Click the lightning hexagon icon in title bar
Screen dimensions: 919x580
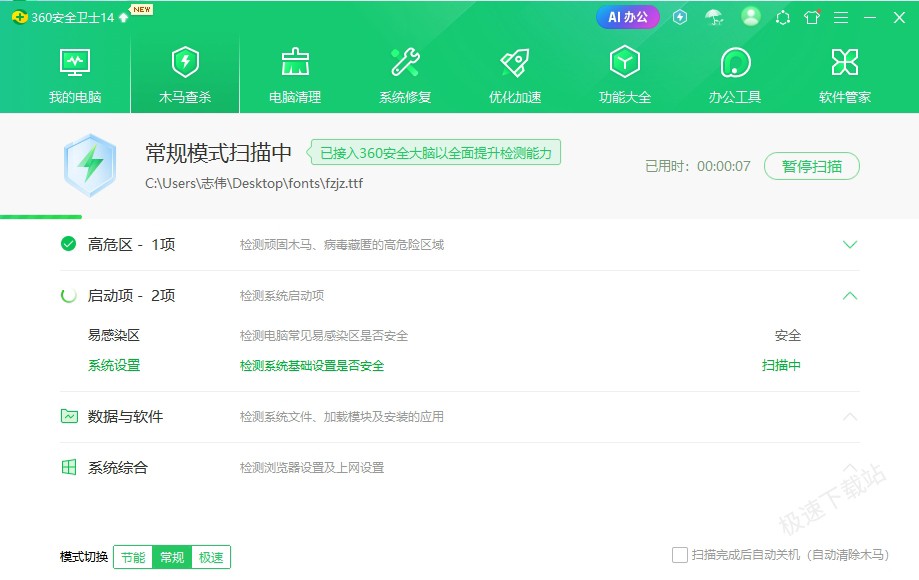[x=680, y=17]
